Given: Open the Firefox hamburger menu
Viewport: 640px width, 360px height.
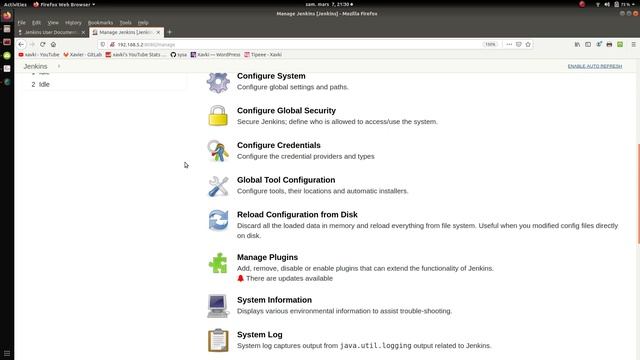Looking at the screenshot, I should pyautogui.click(x=633, y=44).
